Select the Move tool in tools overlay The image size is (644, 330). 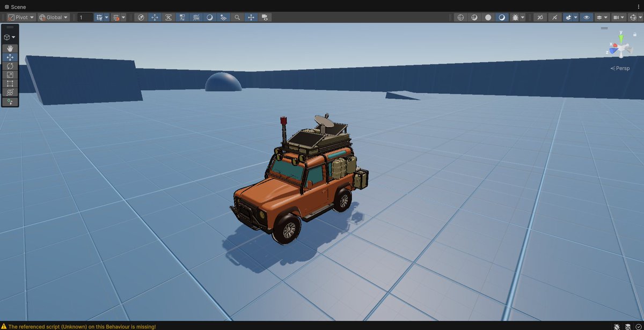pos(10,57)
